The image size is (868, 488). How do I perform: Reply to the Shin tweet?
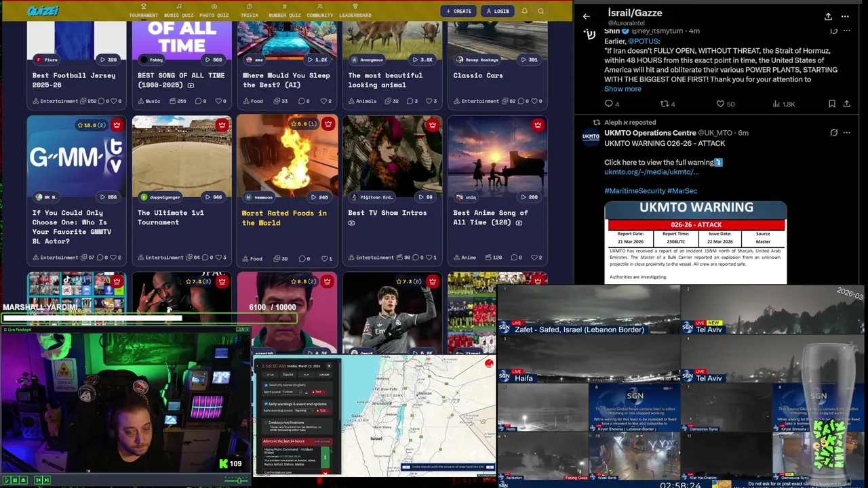coord(608,104)
